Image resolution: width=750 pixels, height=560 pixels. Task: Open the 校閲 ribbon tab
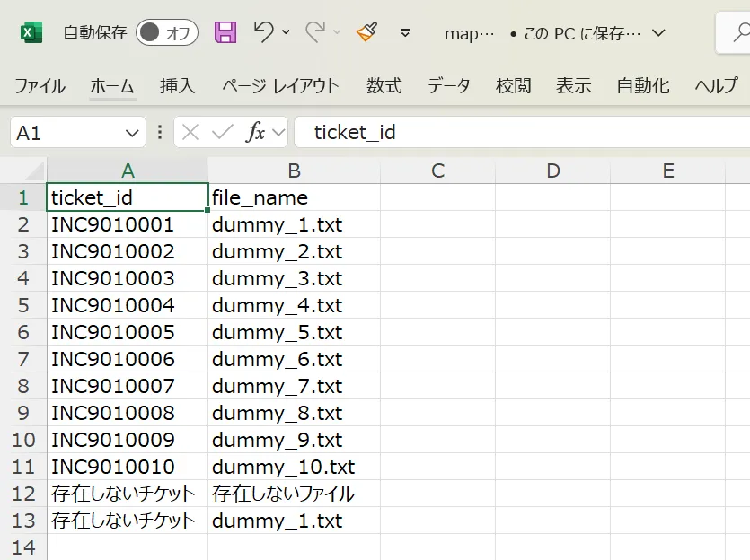tap(513, 86)
